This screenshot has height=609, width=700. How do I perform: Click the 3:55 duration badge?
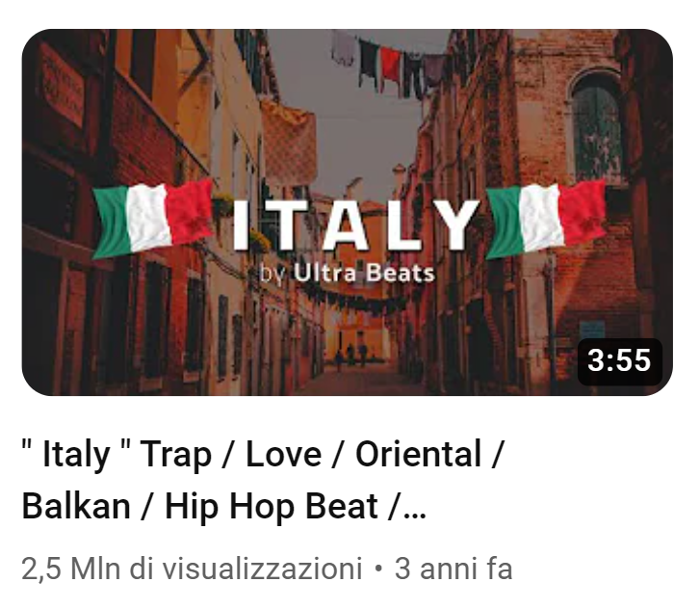pyautogui.click(x=620, y=361)
